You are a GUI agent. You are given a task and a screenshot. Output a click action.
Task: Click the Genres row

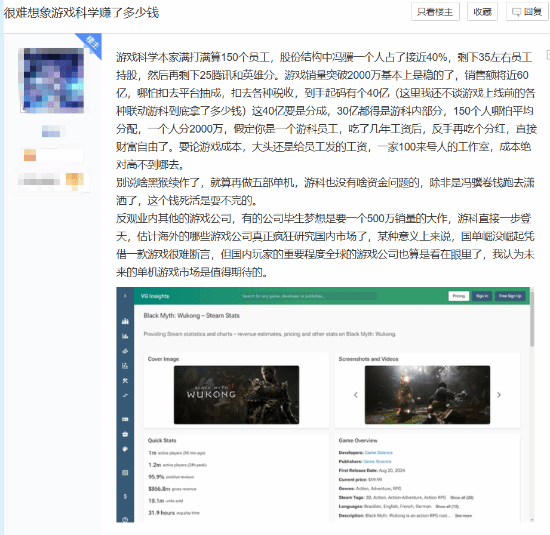click(370, 488)
